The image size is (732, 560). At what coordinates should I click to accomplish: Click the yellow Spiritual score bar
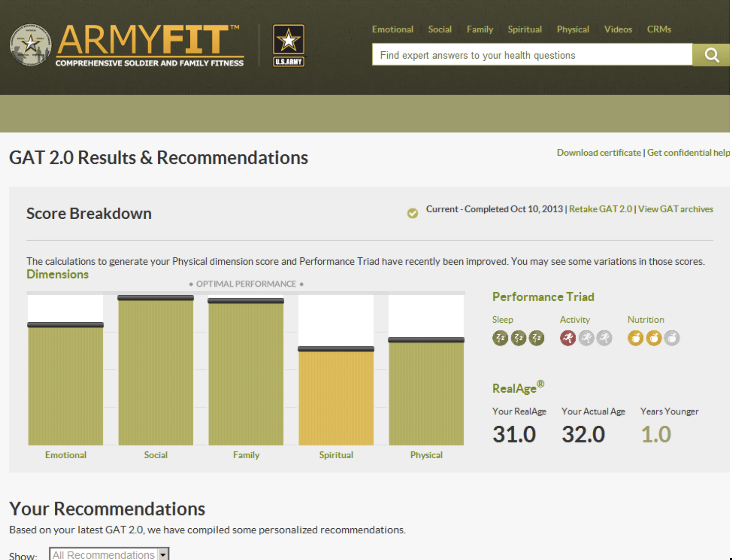336,396
